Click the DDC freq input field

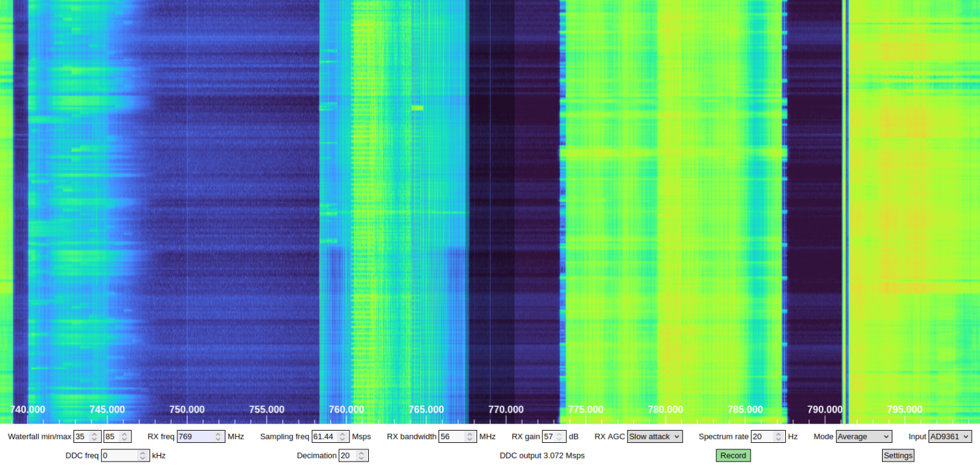[x=119, y=456]
